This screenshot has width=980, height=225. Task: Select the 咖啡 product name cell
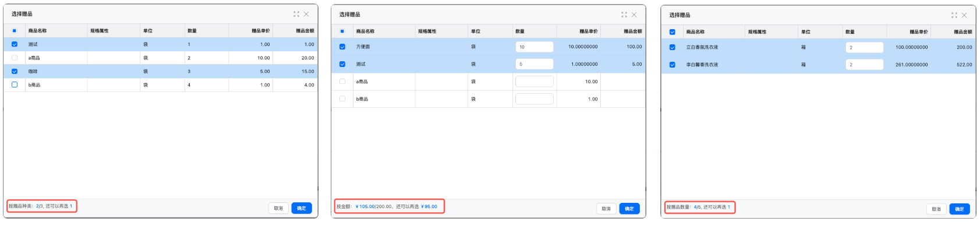point(56,71)
